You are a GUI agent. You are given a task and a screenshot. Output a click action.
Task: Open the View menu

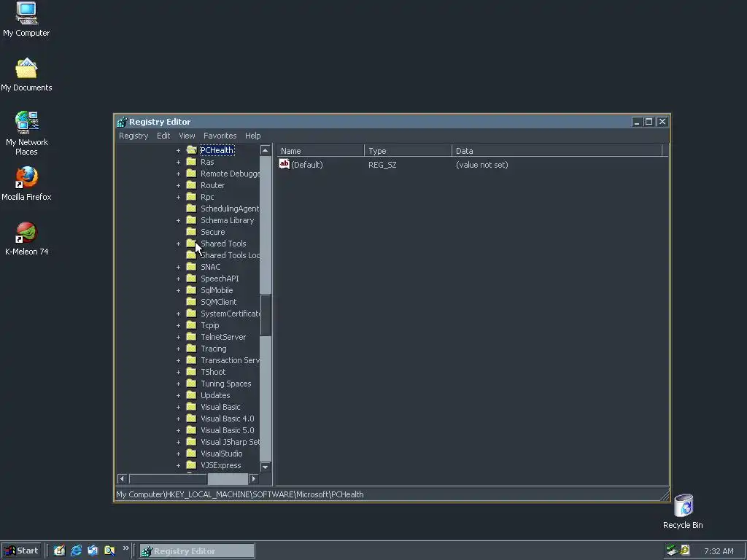click(187, 136)
